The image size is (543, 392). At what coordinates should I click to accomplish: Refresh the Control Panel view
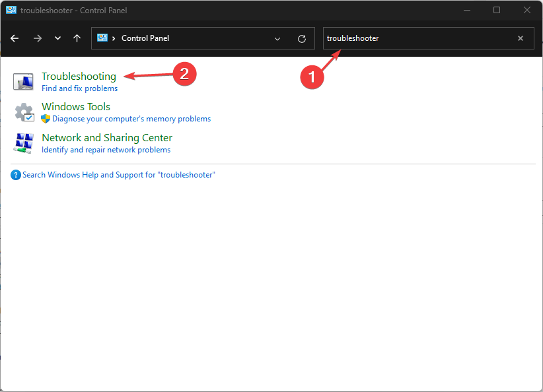click(x=302, y=39)
